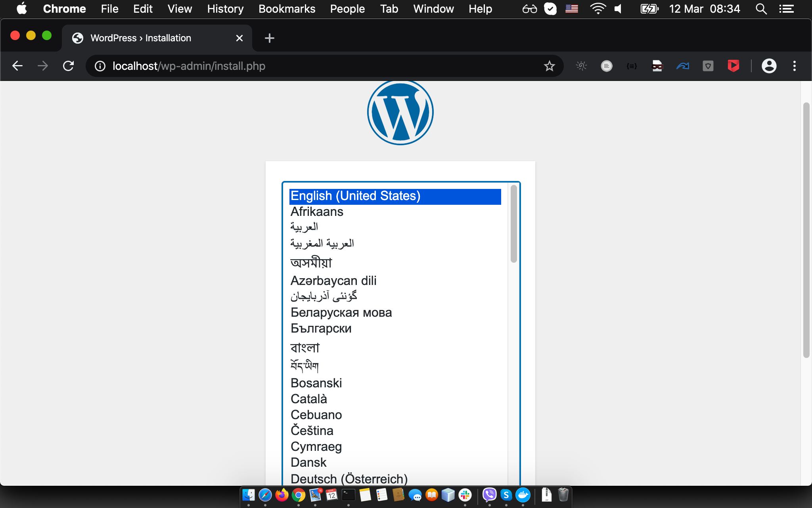Open the {≡} code formatter extension
Screen dimensions: 812x508
coord(631,66)
